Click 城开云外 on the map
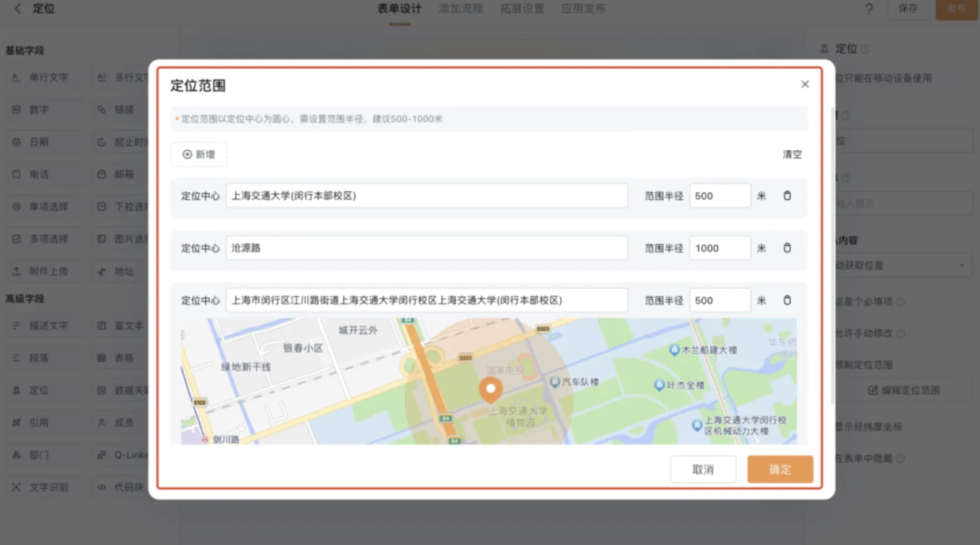Image resolution: width=980 pixels, height=545 pixels. (x=358, y=330)
